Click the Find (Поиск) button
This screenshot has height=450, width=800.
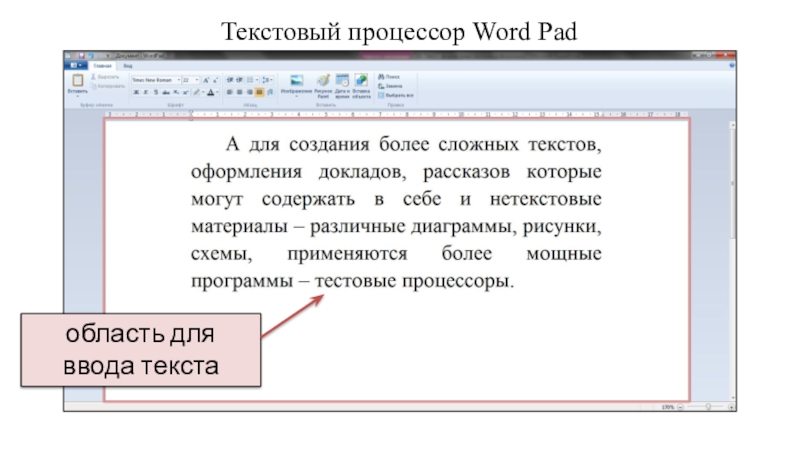click(x=390, y=77)
